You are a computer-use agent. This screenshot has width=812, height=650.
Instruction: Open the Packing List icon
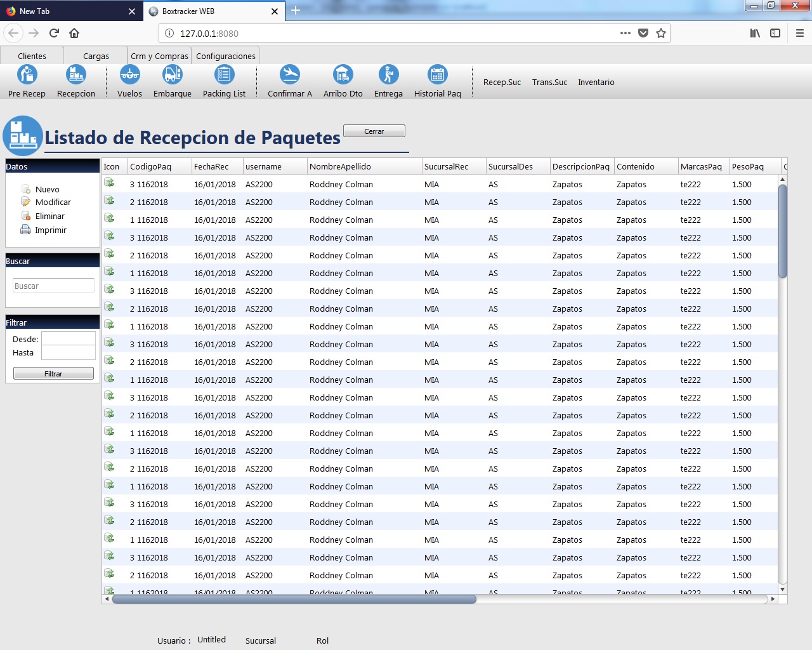(224, 75)
